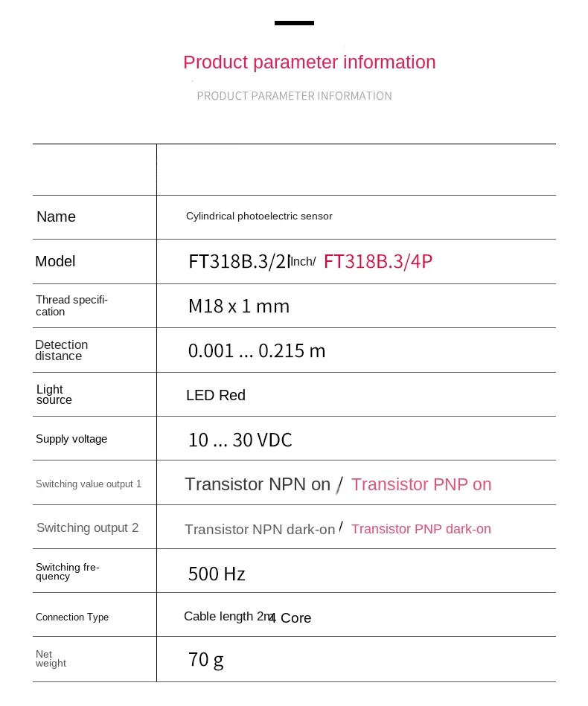The width and height of the screenshot is (588, 706).
Task: Select the 'Cable length 2m 4 Core' text
Action: tap(247, 617)
